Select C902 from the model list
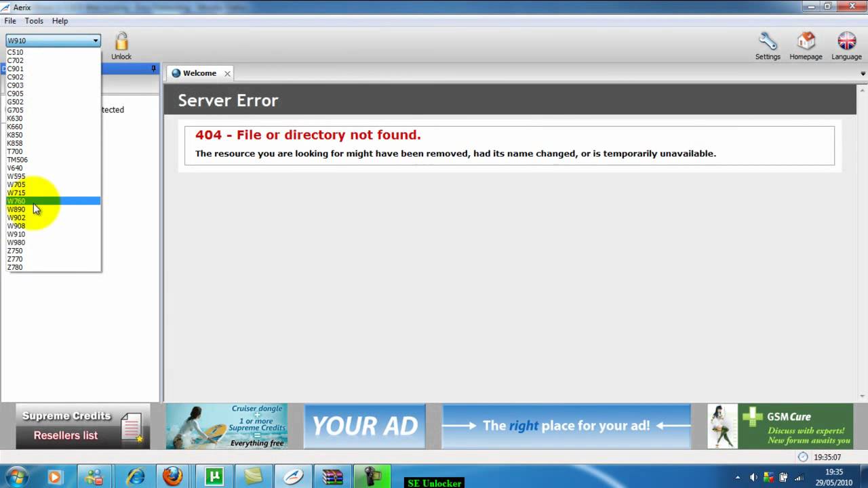 point(54,77)
